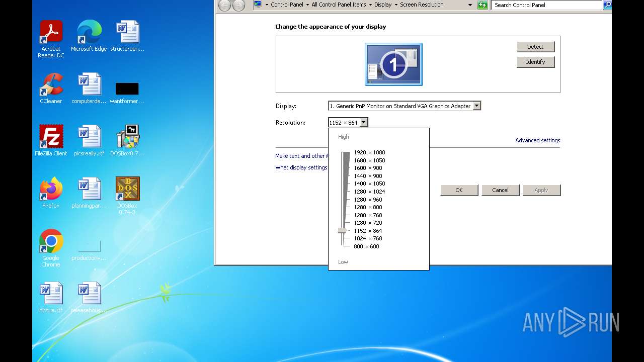The height and width of the screenshot is (362, 644).
Task: Start CCleaner from desktop shortcut
Action: tap(51, 88)
